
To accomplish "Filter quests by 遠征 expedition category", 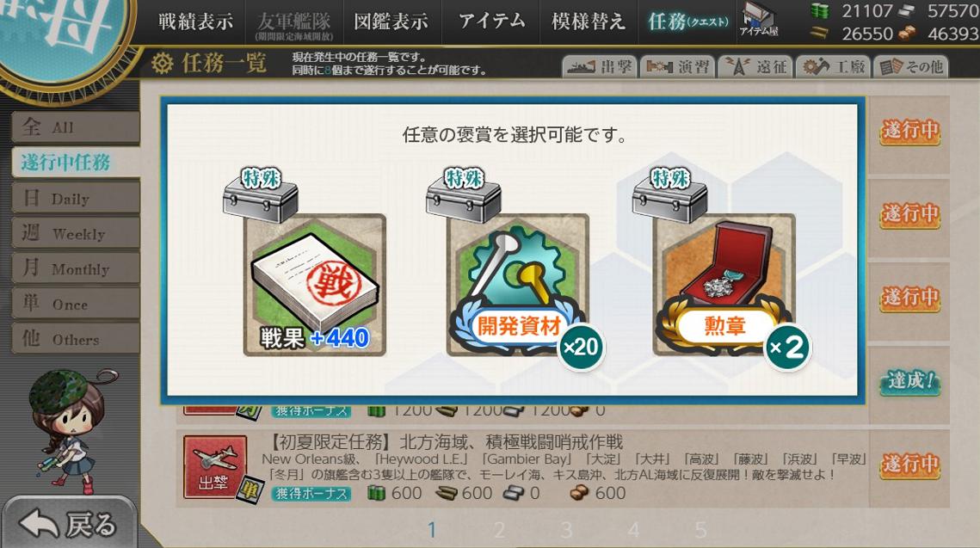I will click(755, 66).
